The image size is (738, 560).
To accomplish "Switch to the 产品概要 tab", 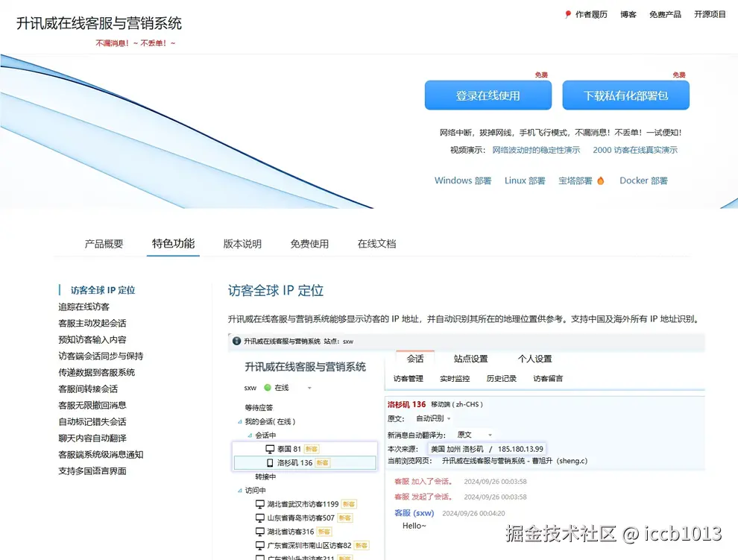I will (104, 244).
